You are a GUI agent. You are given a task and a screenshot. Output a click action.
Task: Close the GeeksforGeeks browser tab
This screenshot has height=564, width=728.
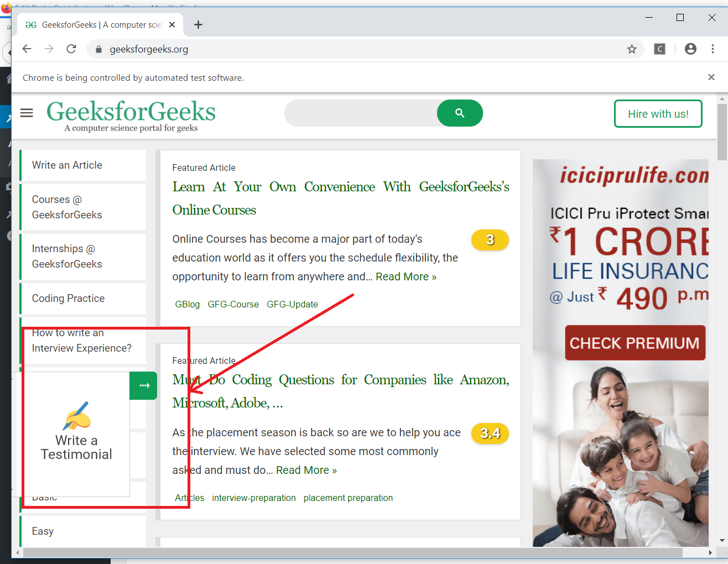[172, 25]
